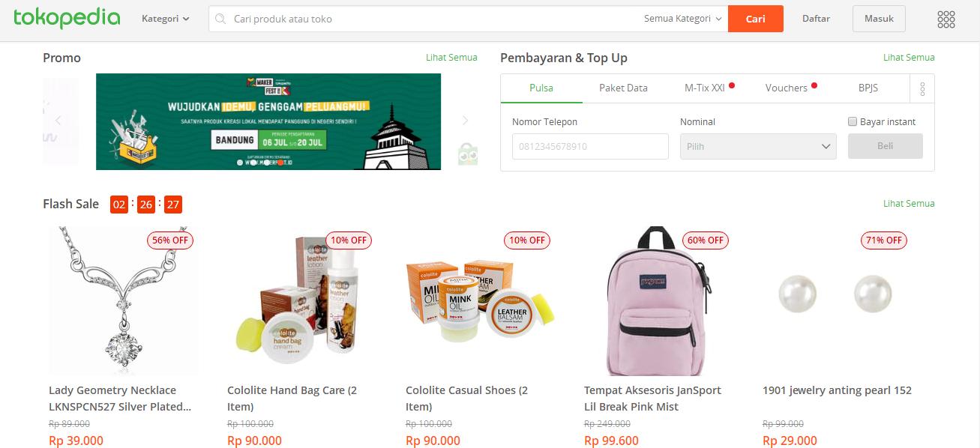Enable the Bayar instant checkbox
980x448 pixels.
pos(853,121)
